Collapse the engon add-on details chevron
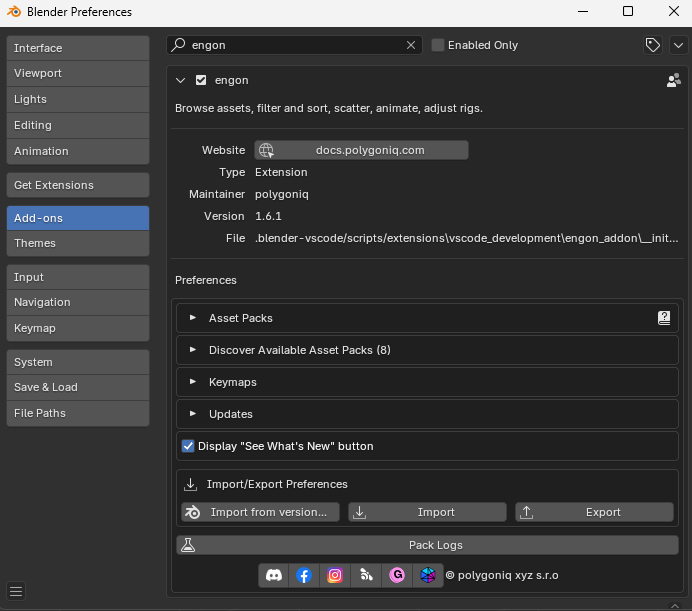 pos(180,80)
